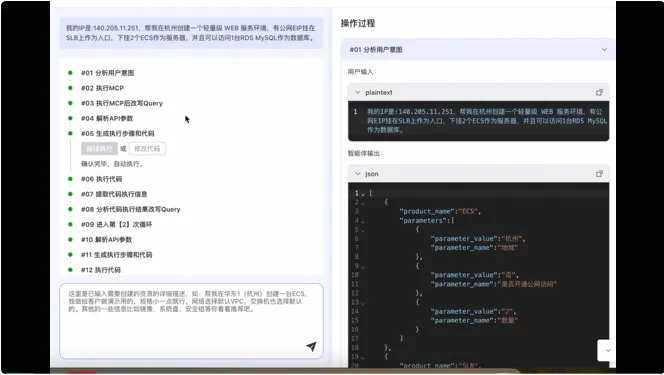
Task: Select step #09 进入第【2】次循环
Action: point(116,224)
